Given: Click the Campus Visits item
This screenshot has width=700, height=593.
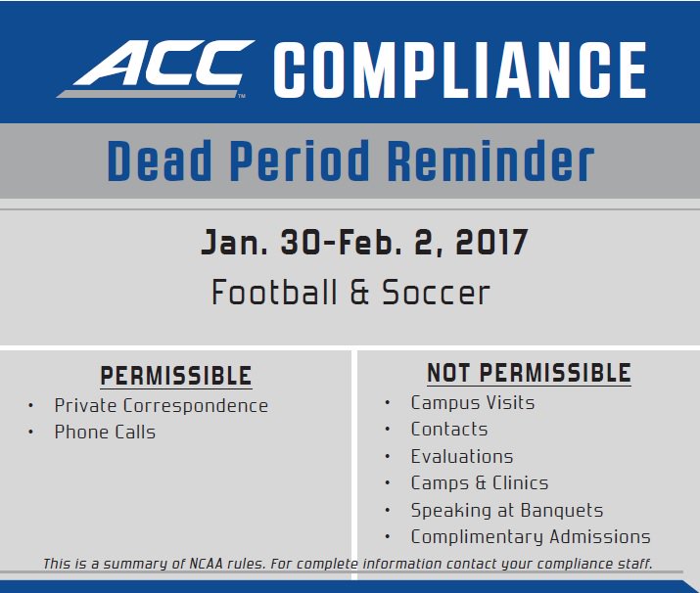Looking at the screenshot, I should tap(473, 402).
